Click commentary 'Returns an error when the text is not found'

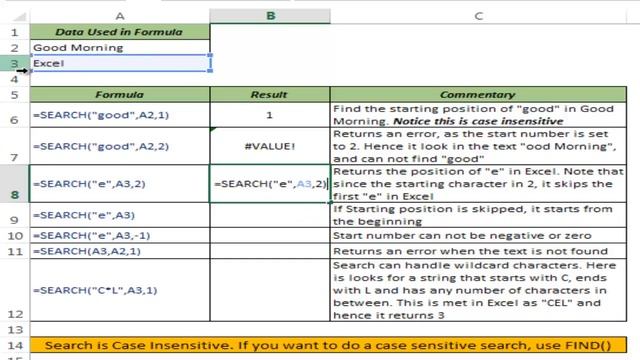click(x=478, y=251)
